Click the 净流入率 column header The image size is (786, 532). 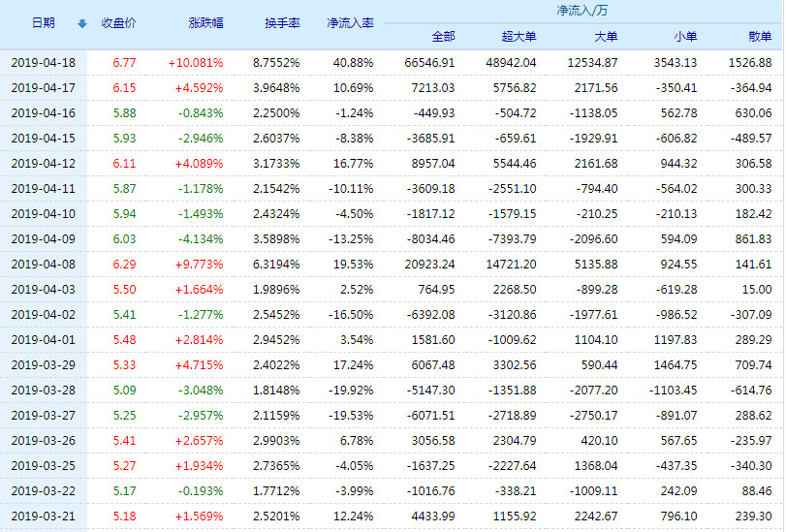coord(350,22)
